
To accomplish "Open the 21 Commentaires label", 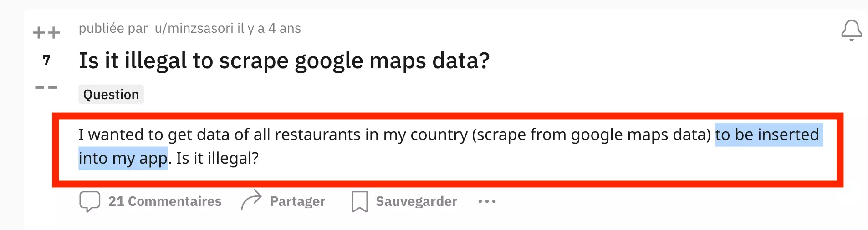I will [165, 201].
